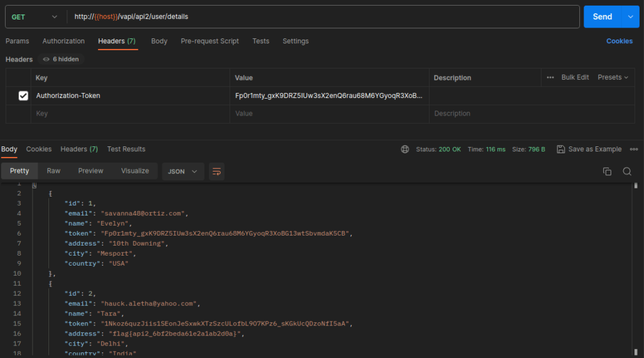This screenshot has height=358, width=644.
Task: Search the response with magnifier icon
Action: 627,171
